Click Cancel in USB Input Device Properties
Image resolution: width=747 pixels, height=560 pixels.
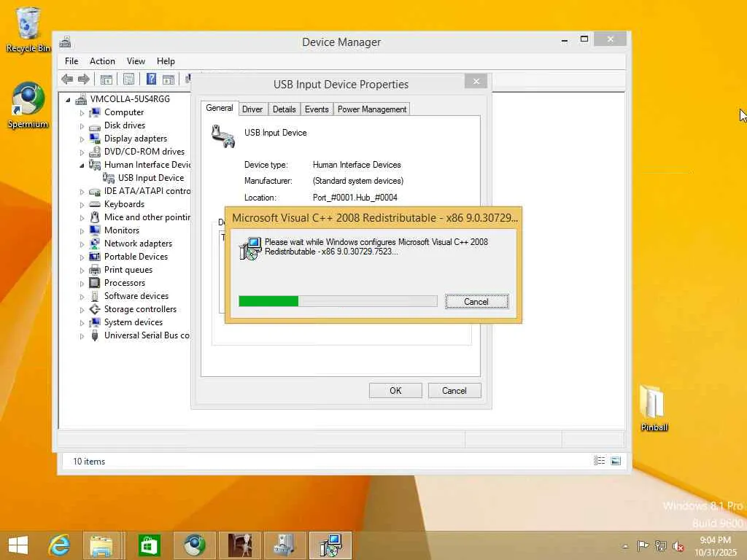pyautogui.click(x=454, y=391)
